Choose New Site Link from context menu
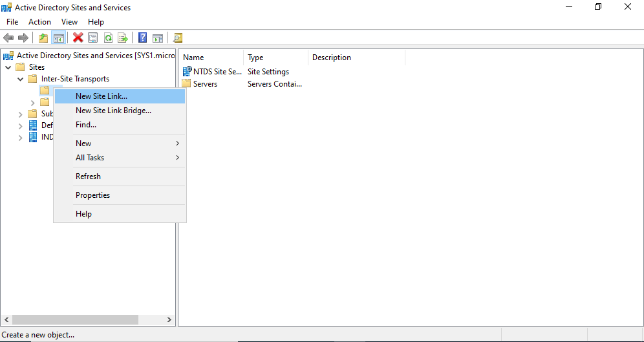644x342 pixels. (x=120, y=96)
